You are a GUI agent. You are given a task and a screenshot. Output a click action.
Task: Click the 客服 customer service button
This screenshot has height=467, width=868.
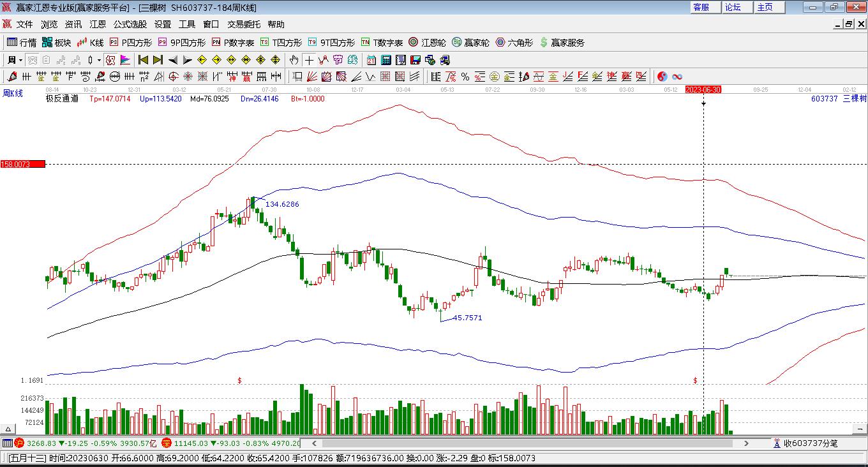click(701, 7)
